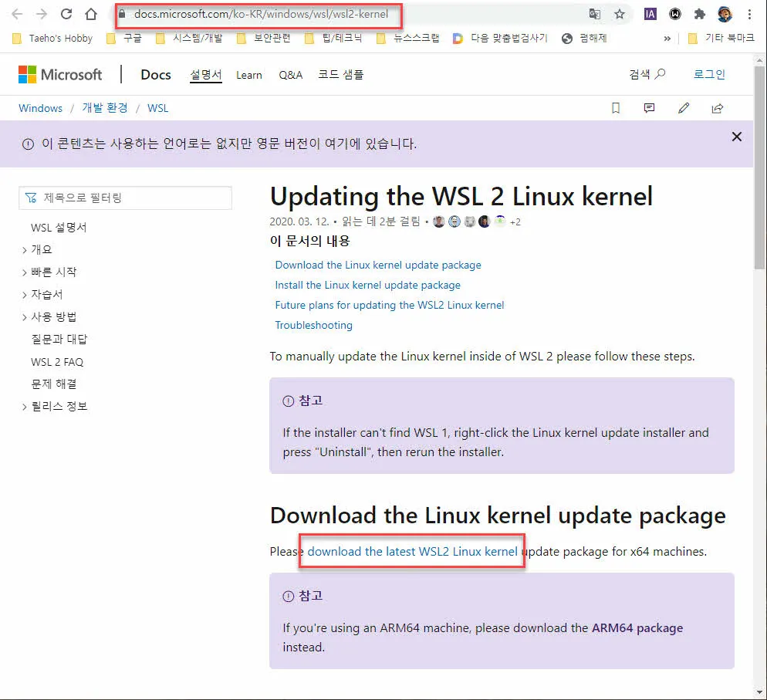Screen dimensions: 767x700
Task: Select the Q&A tab in the header
Action: pyautogui.click(x=291, y=75)
